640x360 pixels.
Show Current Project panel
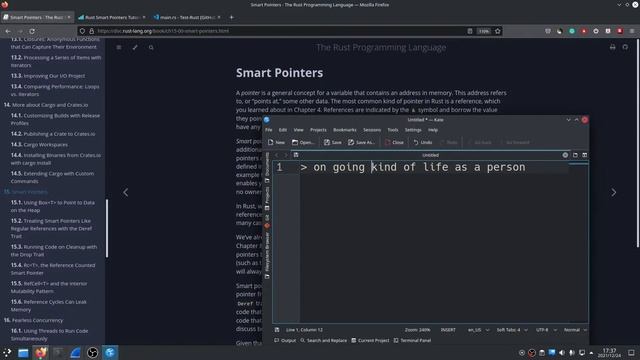370,340
